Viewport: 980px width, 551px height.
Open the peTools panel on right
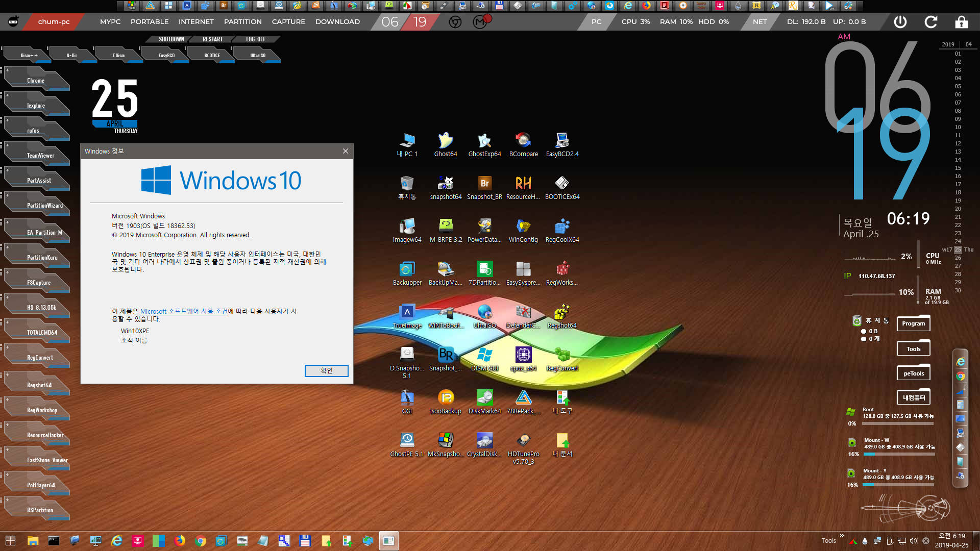point(913,373)
